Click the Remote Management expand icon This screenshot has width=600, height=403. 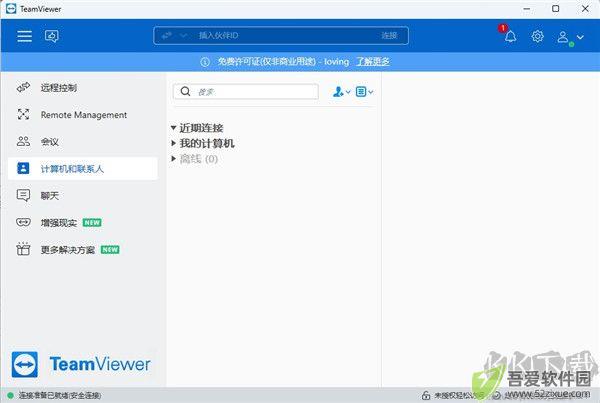(x=23, y=114)
